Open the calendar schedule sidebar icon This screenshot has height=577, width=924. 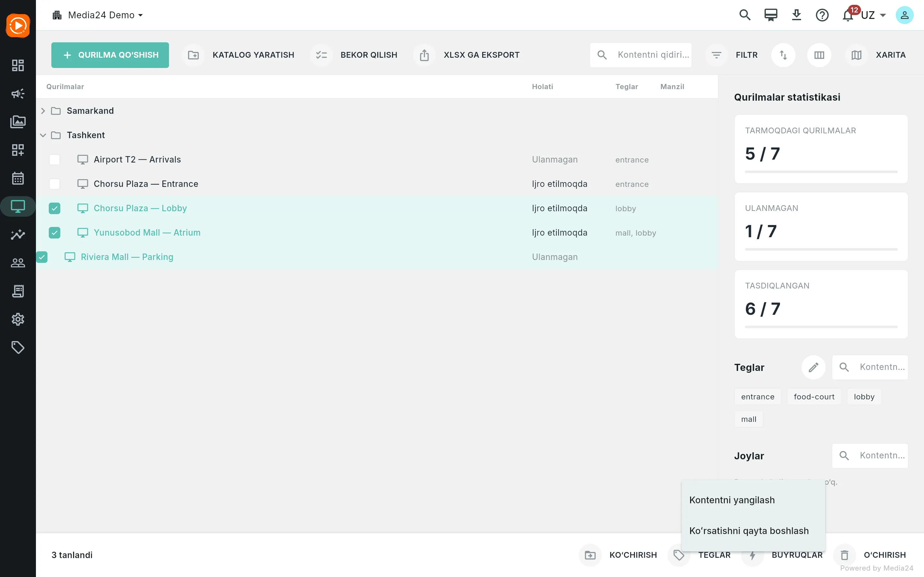18,178
